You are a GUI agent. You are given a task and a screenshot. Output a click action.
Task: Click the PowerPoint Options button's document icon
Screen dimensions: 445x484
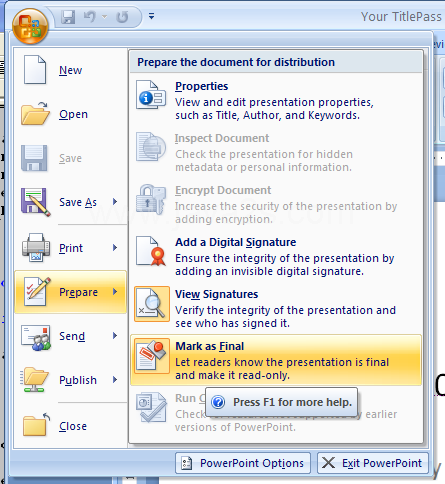(187, 463)
